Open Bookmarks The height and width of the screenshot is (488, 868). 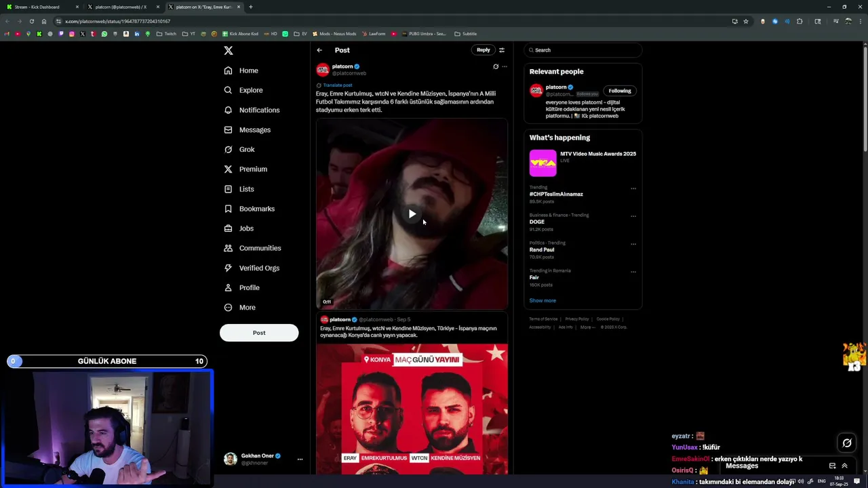(249, 209)
